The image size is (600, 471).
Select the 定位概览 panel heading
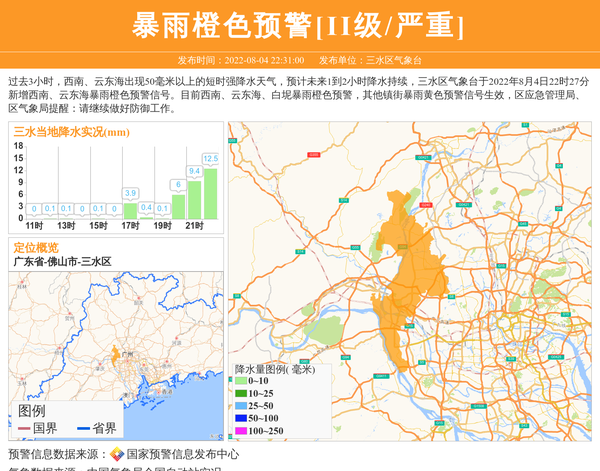tap(36, 247)
